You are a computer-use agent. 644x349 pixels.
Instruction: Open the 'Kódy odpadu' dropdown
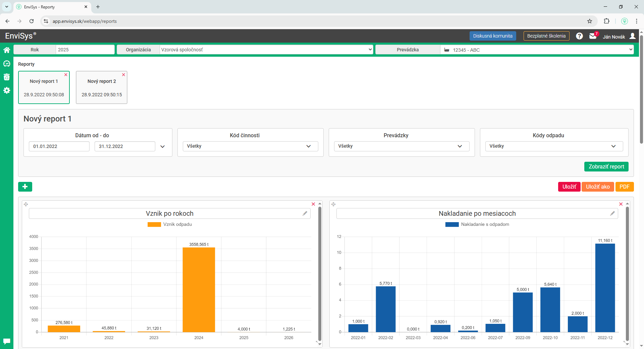point(554,146)
